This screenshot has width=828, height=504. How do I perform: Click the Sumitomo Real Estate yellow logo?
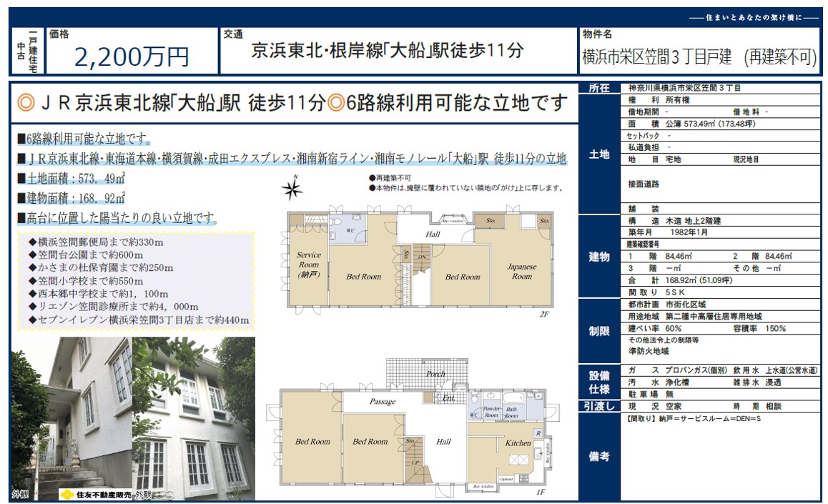(66, 494)
